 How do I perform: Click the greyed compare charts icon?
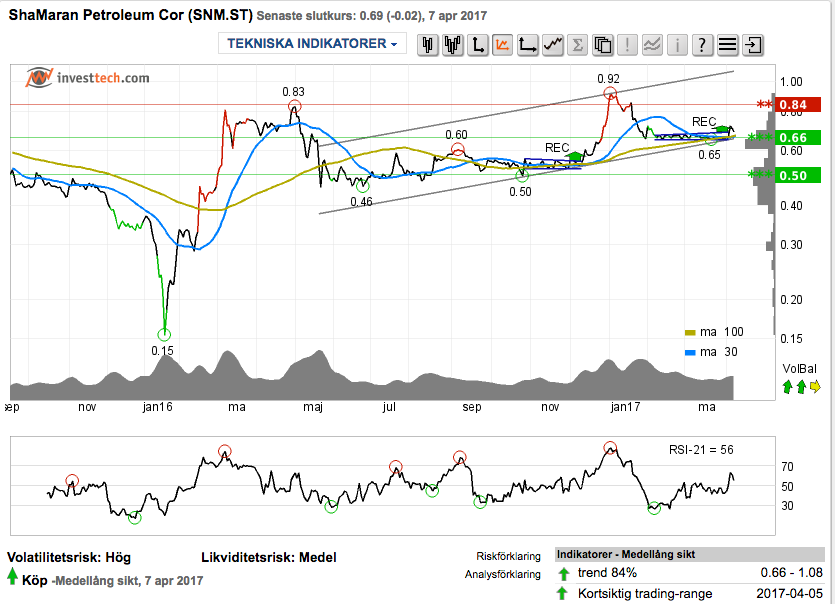pyautogui.click(x=652, y=45)
